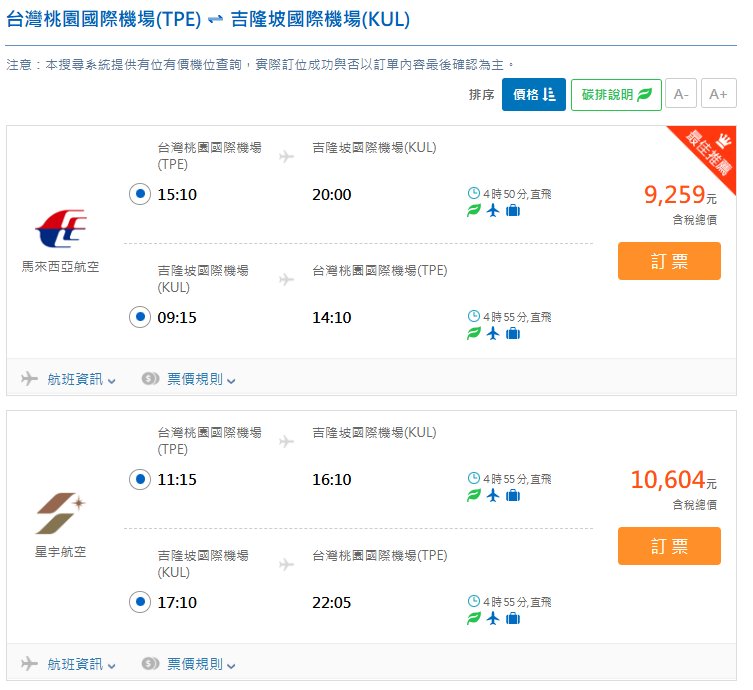Image resolution: width=753 pixels, height=690 pixels.
Task: Click airplane icon on the 11:15 flight
Action: 493,495
